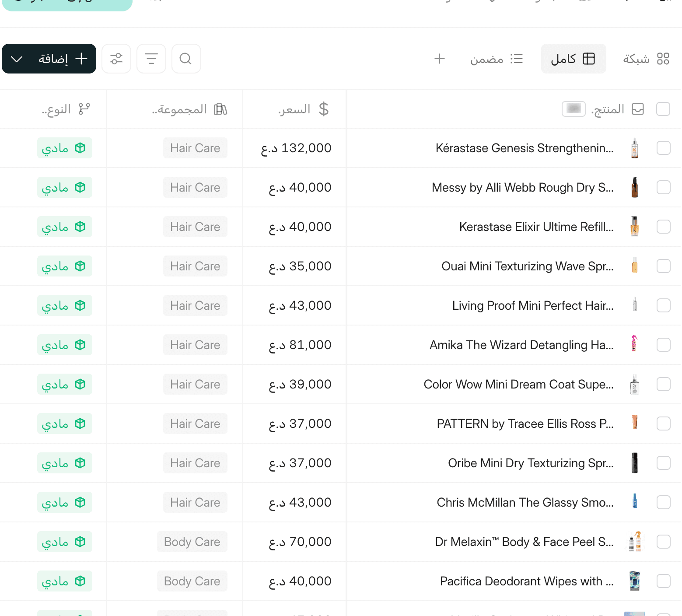The image size is (682, 616).
Task: Click the المجموعة column header
Action: point(175,109)
